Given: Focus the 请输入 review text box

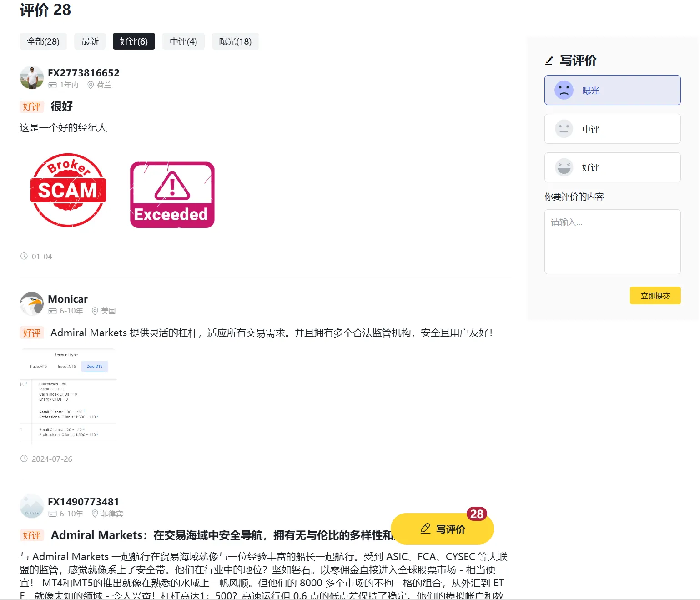Looking at the screenshot, I should [x=612, y=242].
